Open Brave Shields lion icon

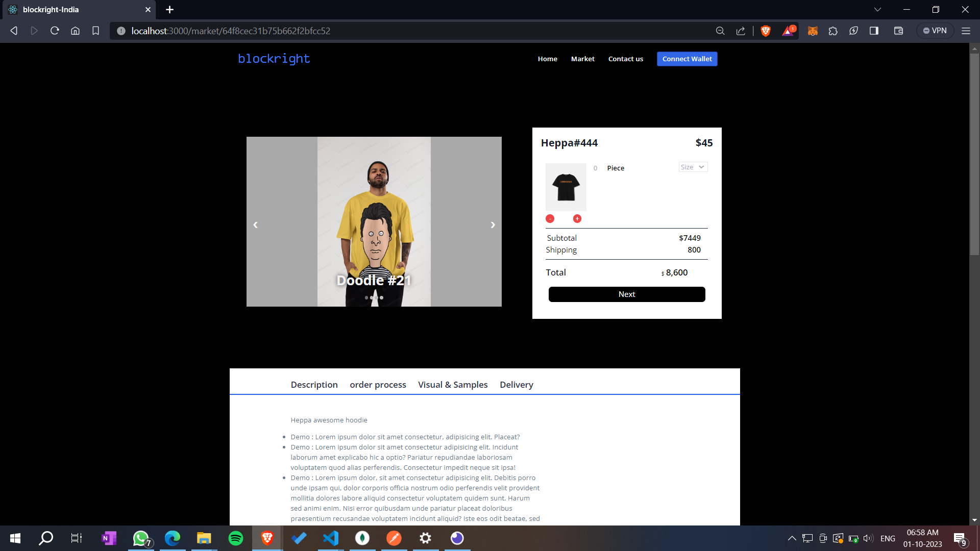point(766,31)
